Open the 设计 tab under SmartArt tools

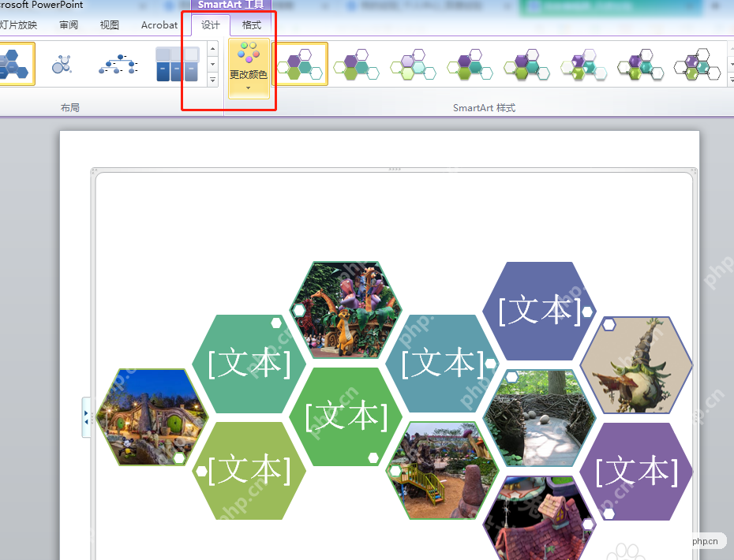[x=210, y=25]
